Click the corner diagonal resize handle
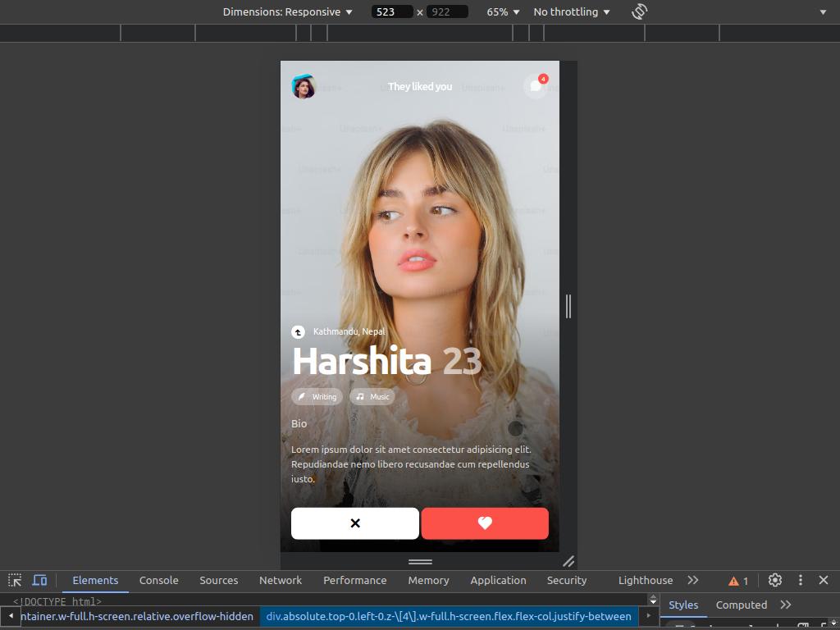 (x=568, y=561)
